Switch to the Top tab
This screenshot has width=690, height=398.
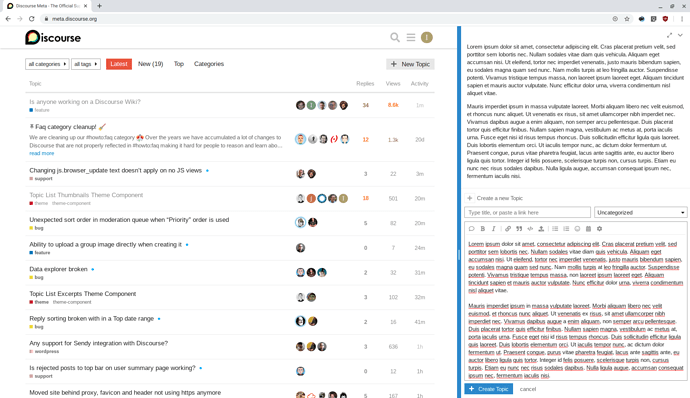click(179, 64)
